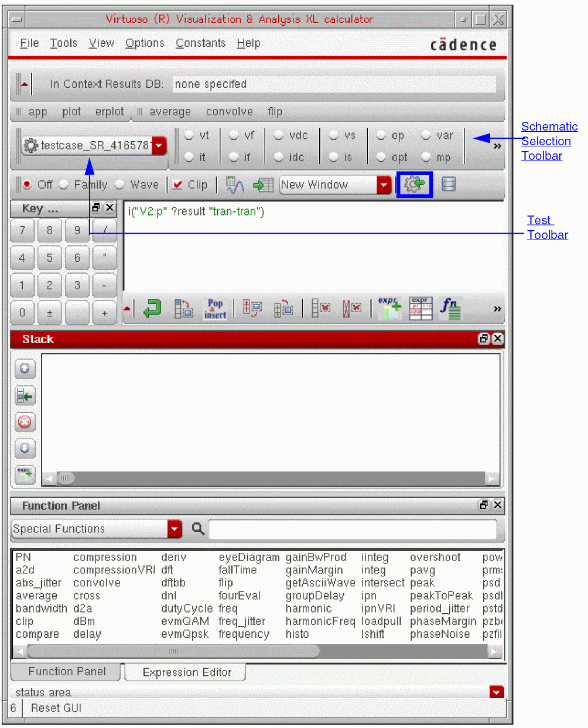Click the clear buffer and stack icon
The image size is (588, 728).
pos(352,308)
